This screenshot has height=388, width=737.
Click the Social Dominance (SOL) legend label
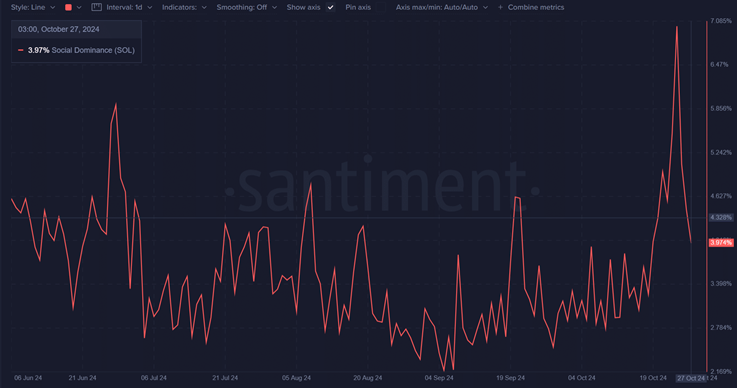pos(93,50)
